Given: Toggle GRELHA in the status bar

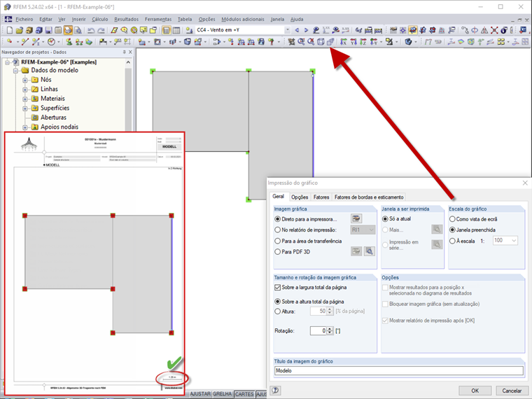Looking at the screenshot, I should coord(222,394).
